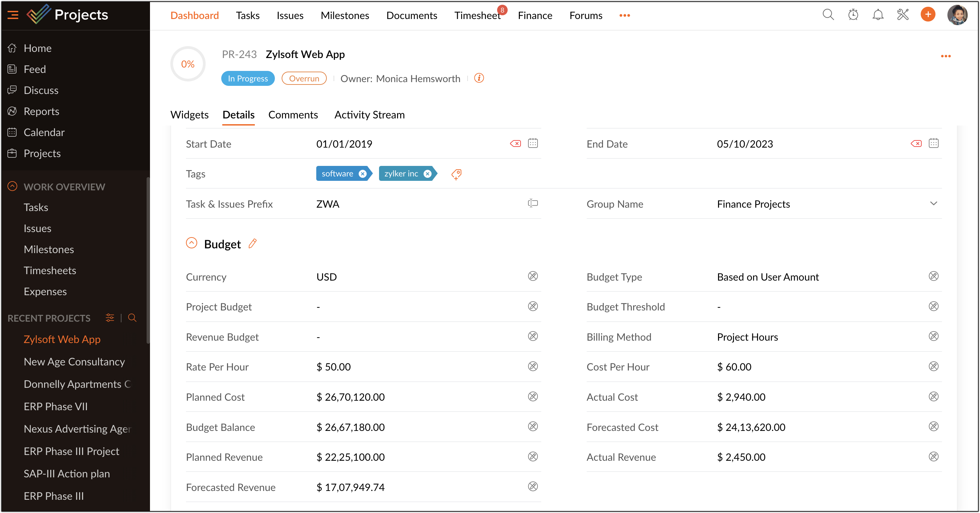Open the notifications bell

pyautogui.click(x=878, y=15)
